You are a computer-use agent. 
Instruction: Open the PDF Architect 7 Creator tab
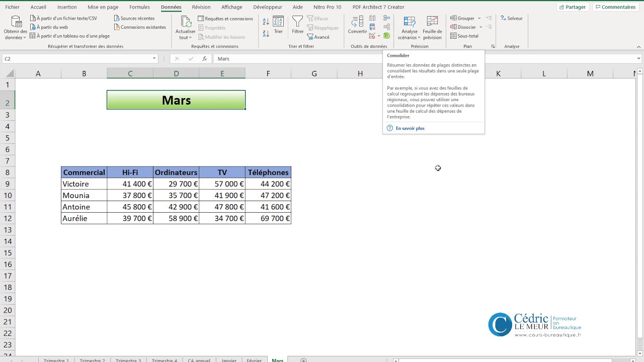tap(378, 7)
